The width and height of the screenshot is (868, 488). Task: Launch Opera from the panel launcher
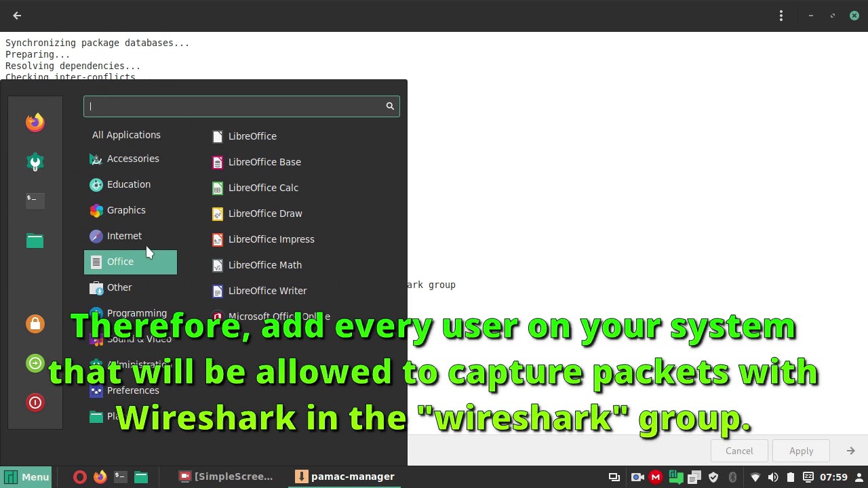point(80,476)
